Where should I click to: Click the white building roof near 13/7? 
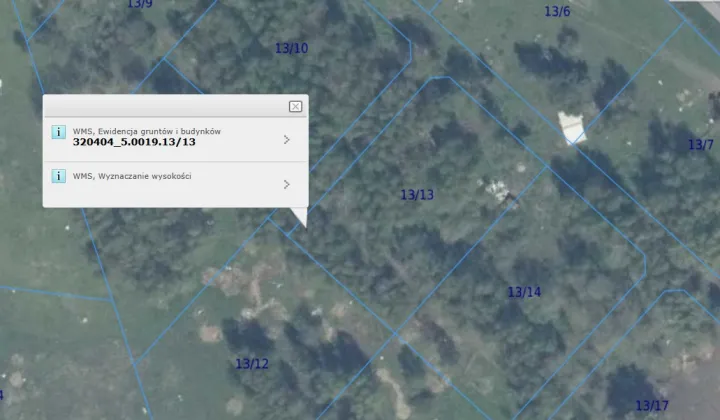572,128
